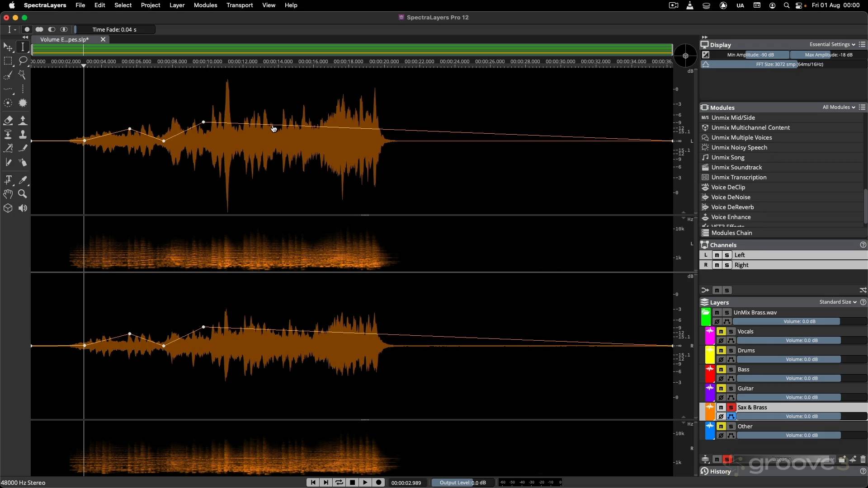
Task: Mute the Vocals layer
Action: [721, 332]
